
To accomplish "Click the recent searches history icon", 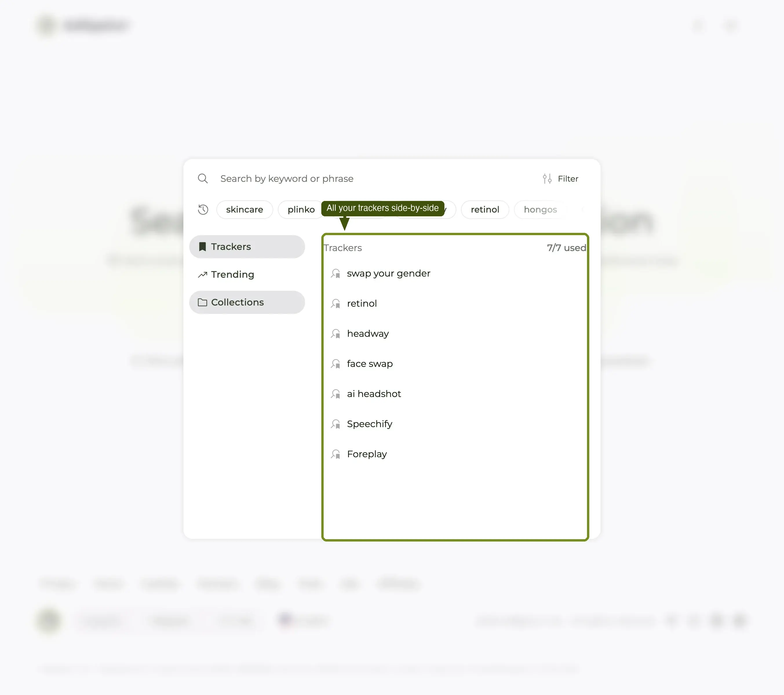I will 203,210.
